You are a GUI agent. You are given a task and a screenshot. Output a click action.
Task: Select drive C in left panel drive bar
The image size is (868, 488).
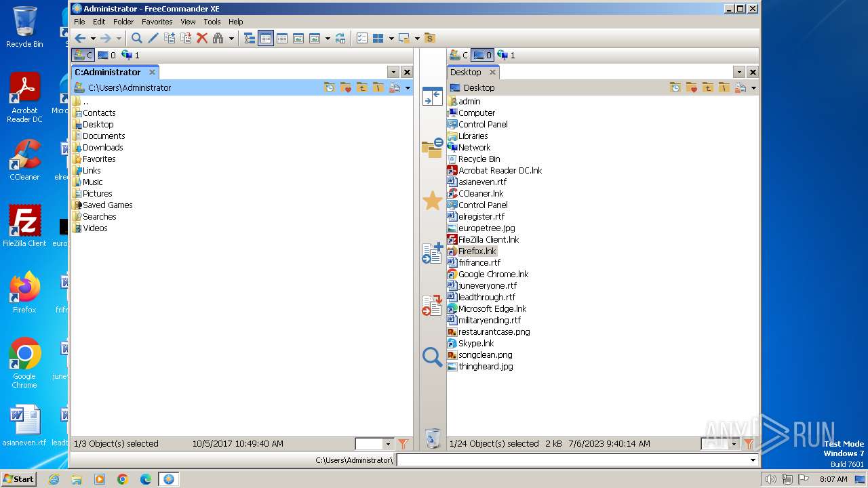(x=83, y=55)
